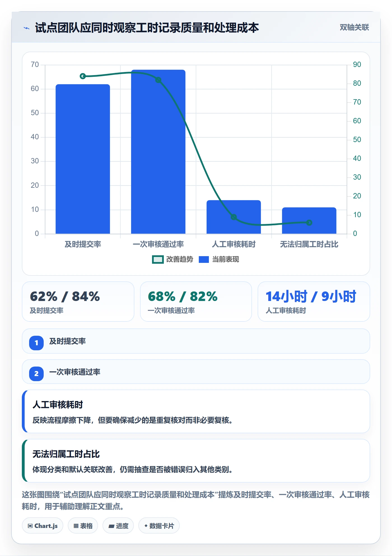Screen dimensions: 392x556
Task: Click the number 2 badge
Action: (x=36, y=374)
